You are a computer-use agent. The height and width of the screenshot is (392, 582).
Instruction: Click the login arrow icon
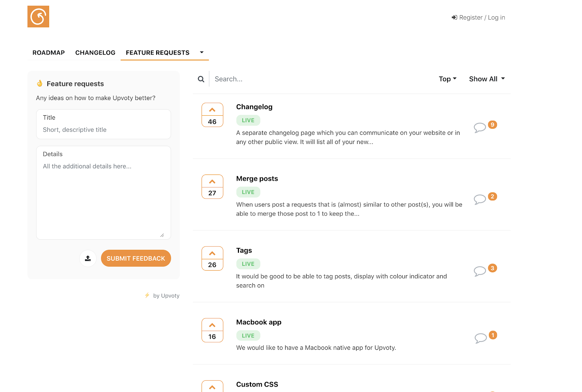click(x=454, y=17)
